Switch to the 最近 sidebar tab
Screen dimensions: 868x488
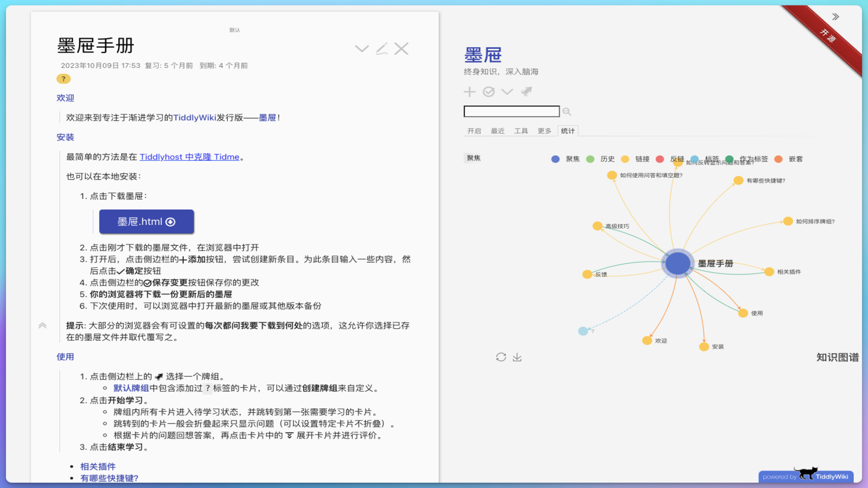(497, 131)
